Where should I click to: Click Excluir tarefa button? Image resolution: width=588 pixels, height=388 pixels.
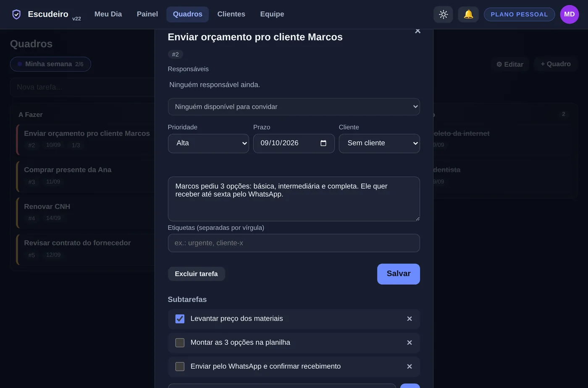coord(197,274)
